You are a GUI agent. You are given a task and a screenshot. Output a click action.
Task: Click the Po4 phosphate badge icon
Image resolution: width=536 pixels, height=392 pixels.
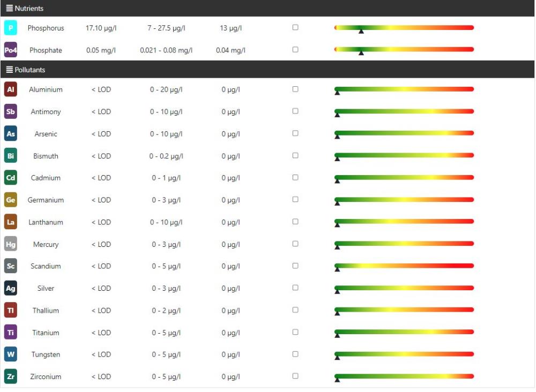click(x=10, y=50)
